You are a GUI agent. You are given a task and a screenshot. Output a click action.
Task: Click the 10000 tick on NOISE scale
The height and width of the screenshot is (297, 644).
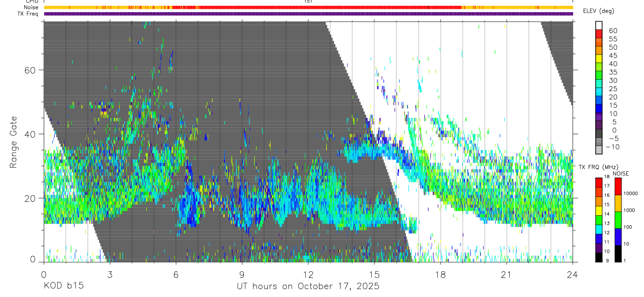[630, 193]
